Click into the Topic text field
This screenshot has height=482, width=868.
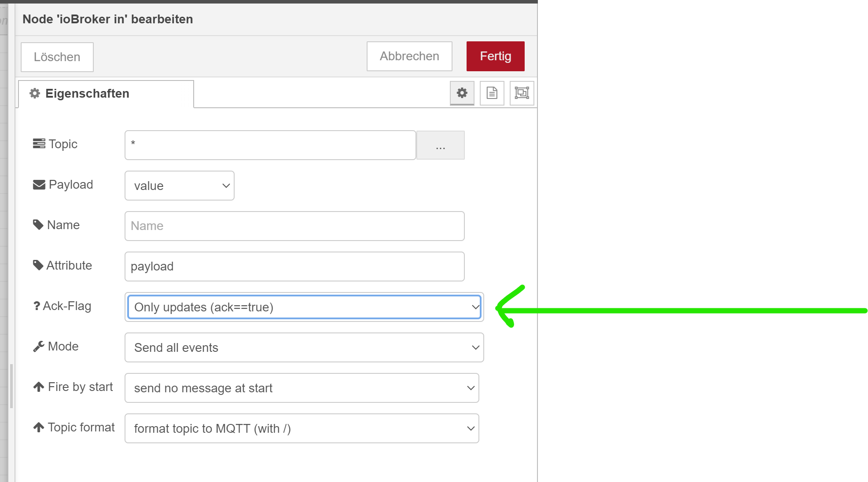pos(270,145)
